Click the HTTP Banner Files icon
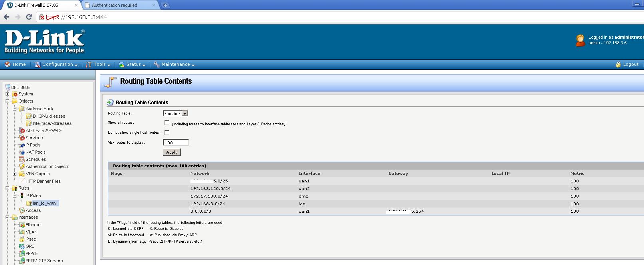644x265 pixels. pos(22,181)
